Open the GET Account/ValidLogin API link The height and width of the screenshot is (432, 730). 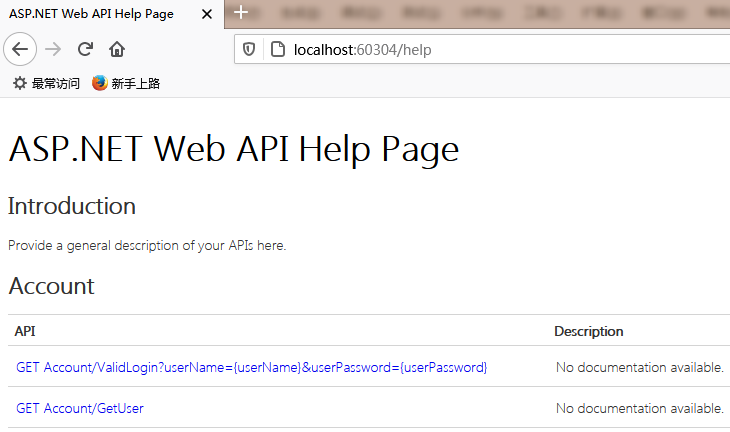coord(251,368)
